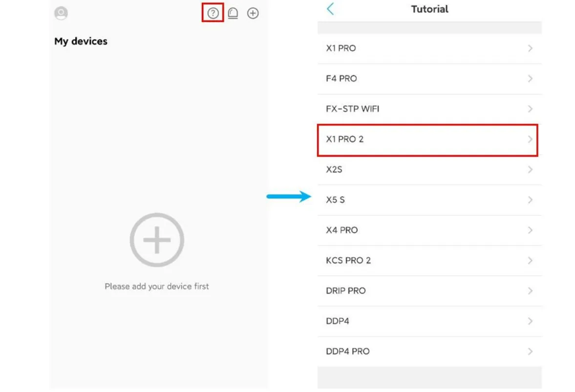Open notifications bell icon
The image size is (575, 392).
click(233, 14)
